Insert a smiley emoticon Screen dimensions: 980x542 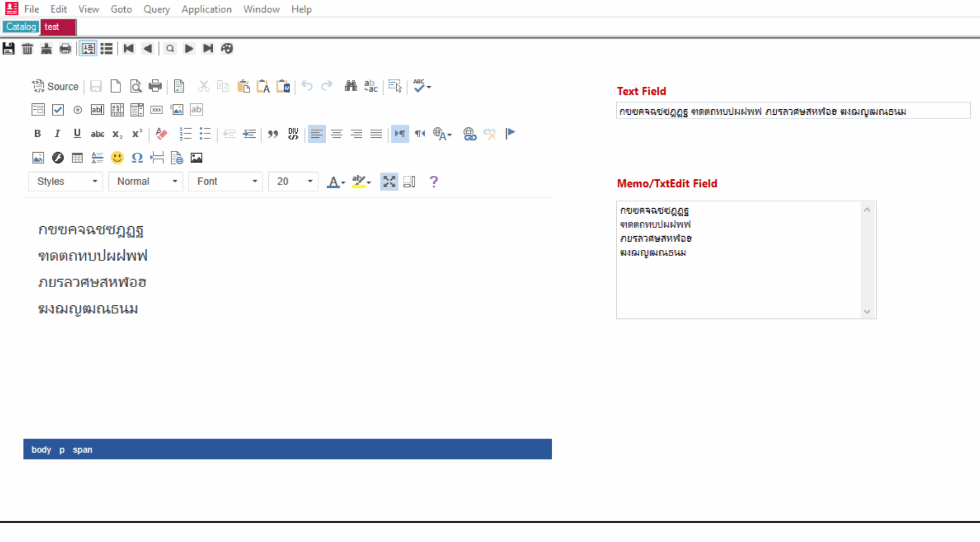[117, 158]
